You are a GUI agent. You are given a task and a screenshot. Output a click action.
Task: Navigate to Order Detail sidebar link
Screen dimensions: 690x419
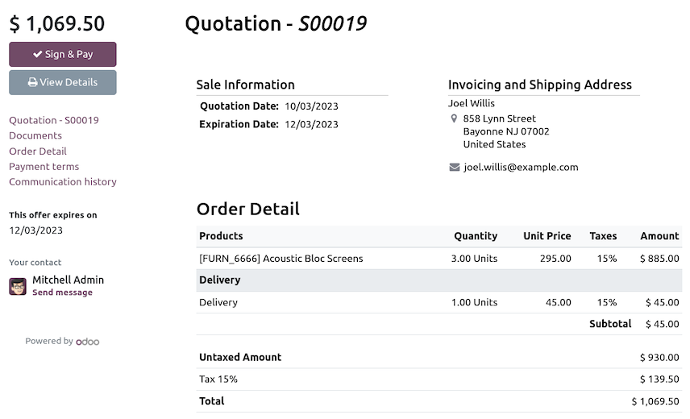pyautogui.click(x=37, y=151)
